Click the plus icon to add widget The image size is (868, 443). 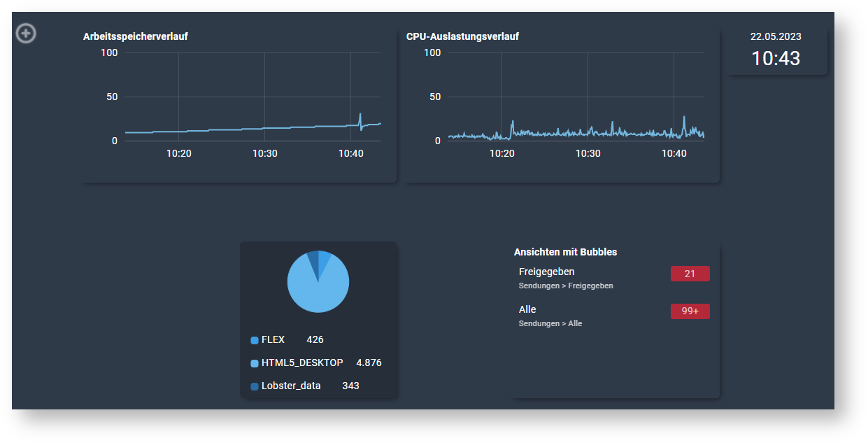[26, 33]
